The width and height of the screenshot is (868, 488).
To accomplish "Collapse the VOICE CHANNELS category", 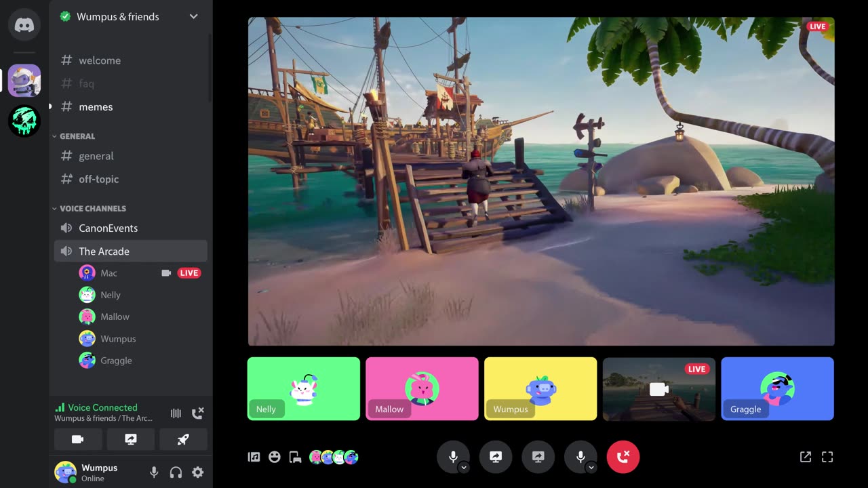I will pos(90,209).
